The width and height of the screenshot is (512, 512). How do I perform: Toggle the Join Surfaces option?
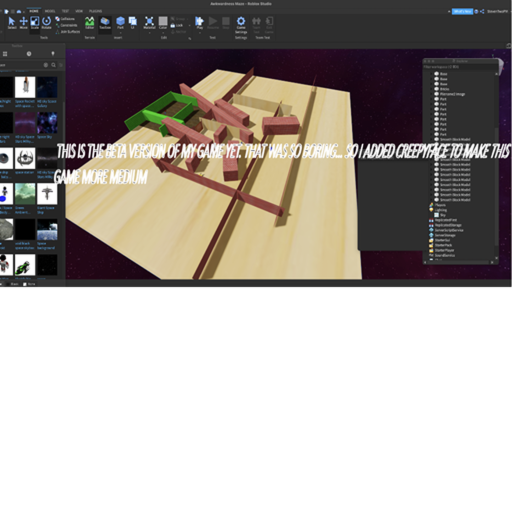(x=68, y=32)
